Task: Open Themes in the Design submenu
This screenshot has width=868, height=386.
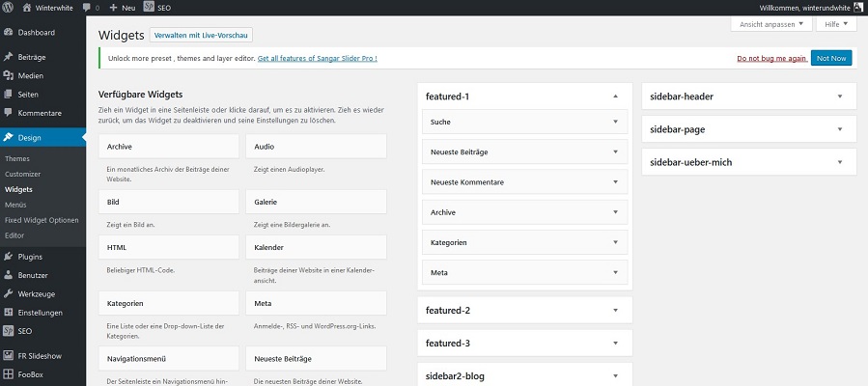Action: 17,158
